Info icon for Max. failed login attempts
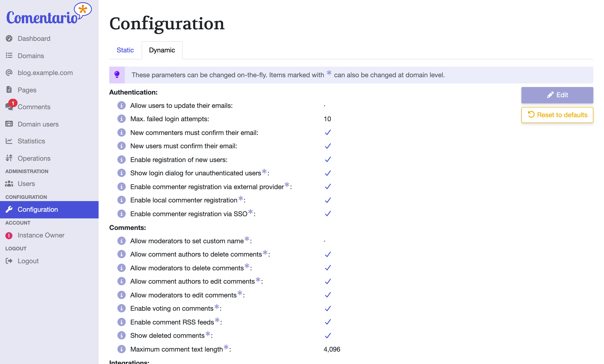Image resolution: width=604 pixels, height=364 pixels. [x=121, y=119]
